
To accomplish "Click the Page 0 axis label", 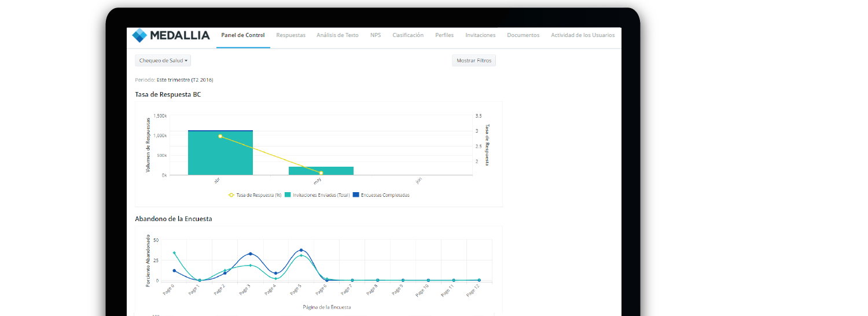I will pos(169,291).
